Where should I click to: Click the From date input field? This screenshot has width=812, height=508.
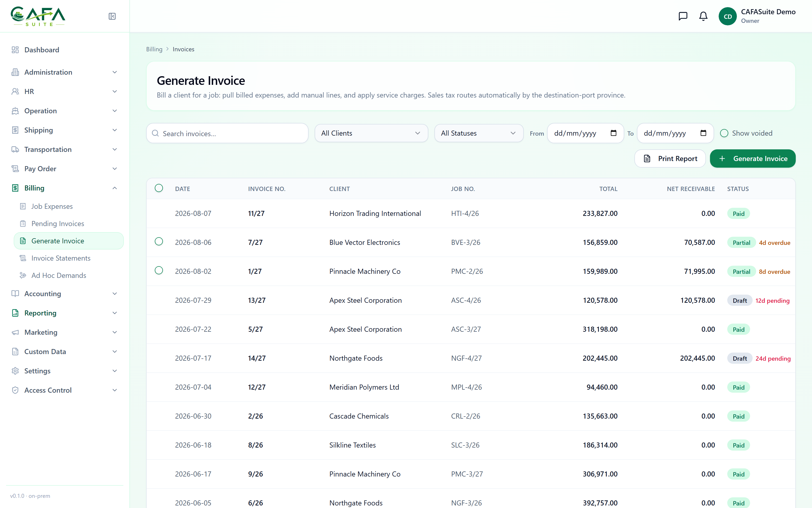585,133
